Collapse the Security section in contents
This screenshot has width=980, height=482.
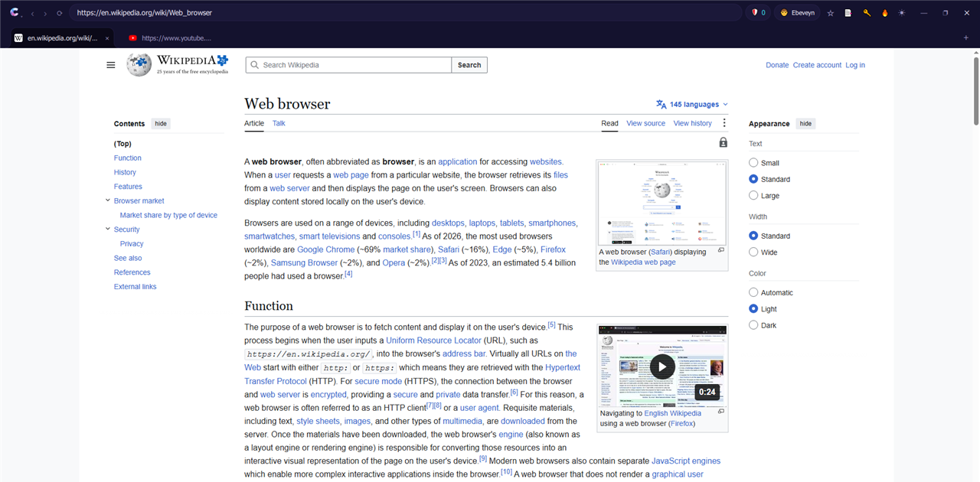point(108,229)
